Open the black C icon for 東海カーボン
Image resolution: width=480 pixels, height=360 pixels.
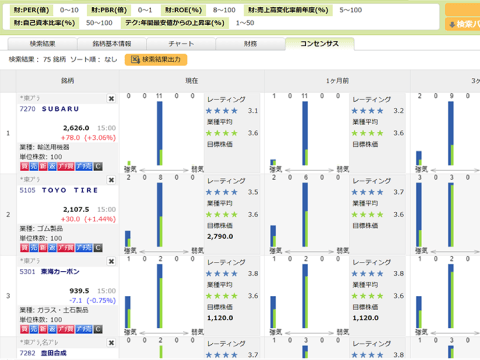point(98,329)
